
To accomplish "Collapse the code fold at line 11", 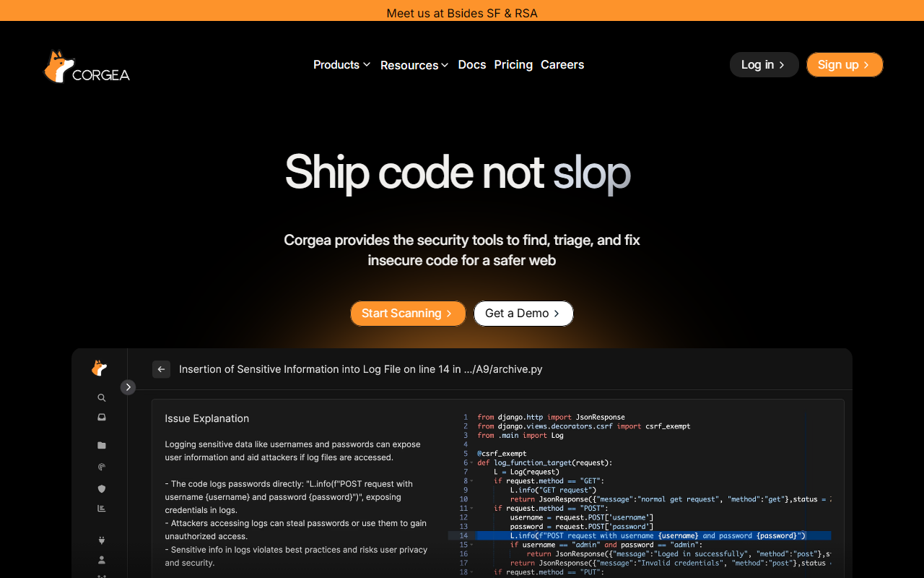I will pos(471,508).
